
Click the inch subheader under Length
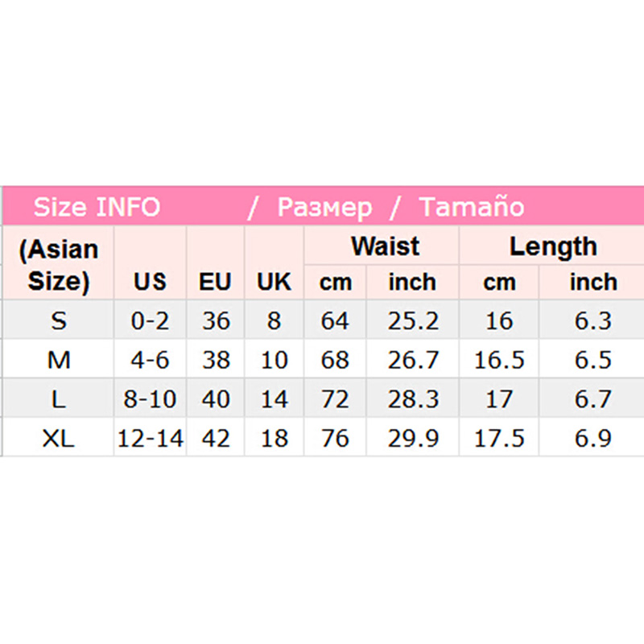pyautogui.click(x=593, y=283)
